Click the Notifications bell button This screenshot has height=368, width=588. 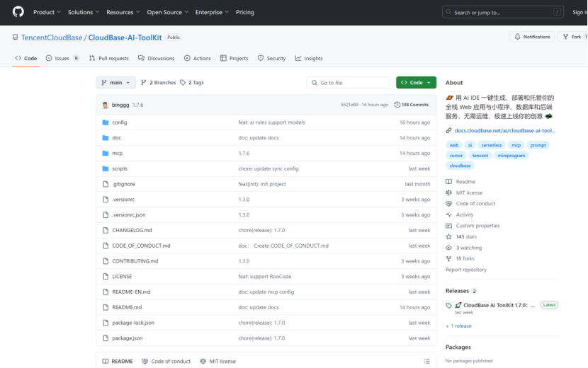coord(532,37)
